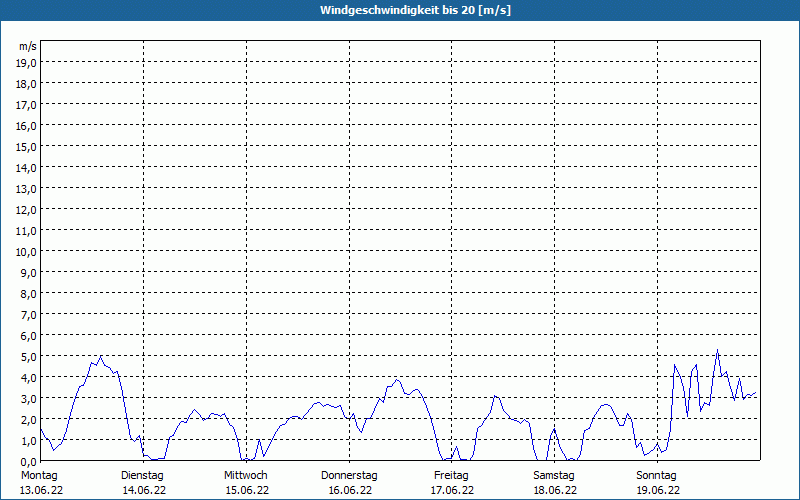Select the '16.06.22' date label
Screen dimensions: 800x500
pos(350,490)
